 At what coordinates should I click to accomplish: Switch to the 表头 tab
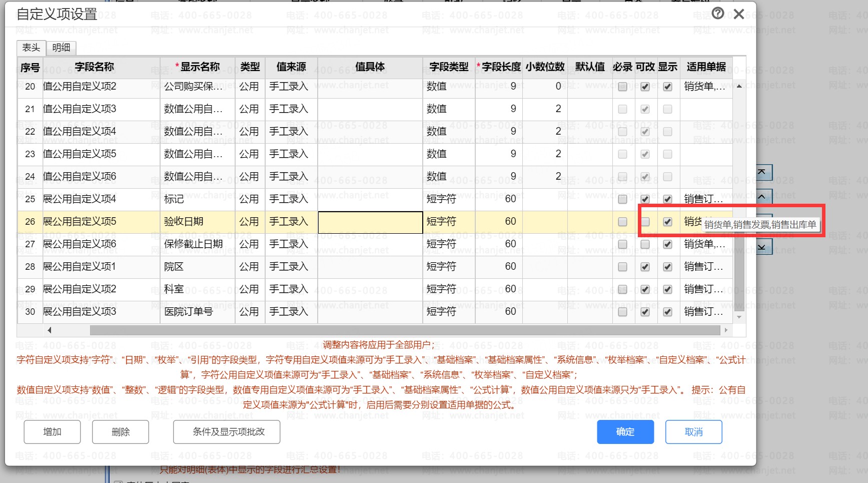[x=31, y=48]
